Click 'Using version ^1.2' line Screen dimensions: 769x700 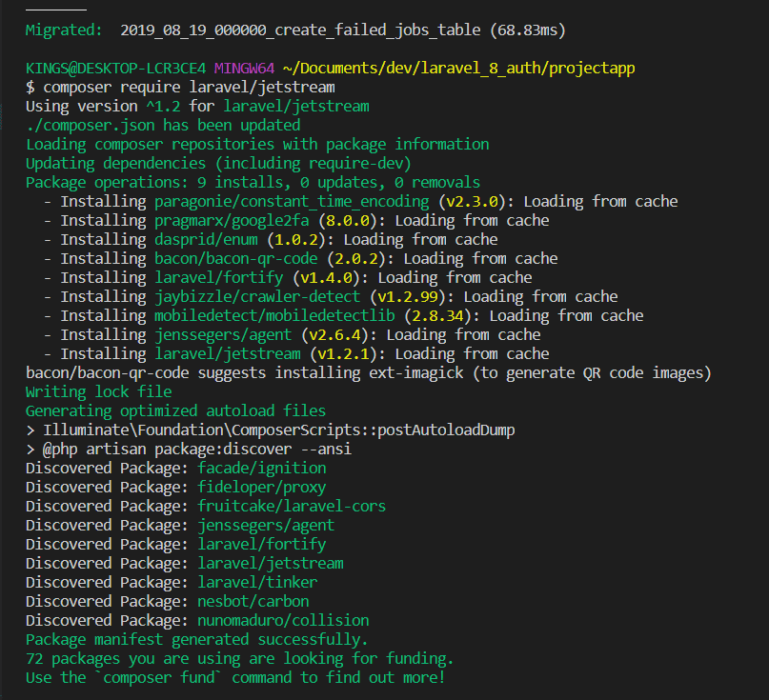tap(197, 107)
